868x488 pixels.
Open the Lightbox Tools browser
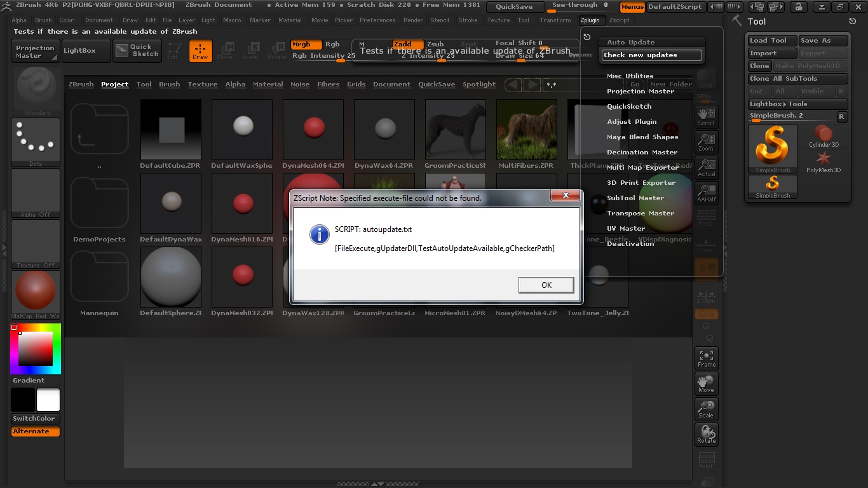click(798, 104)
